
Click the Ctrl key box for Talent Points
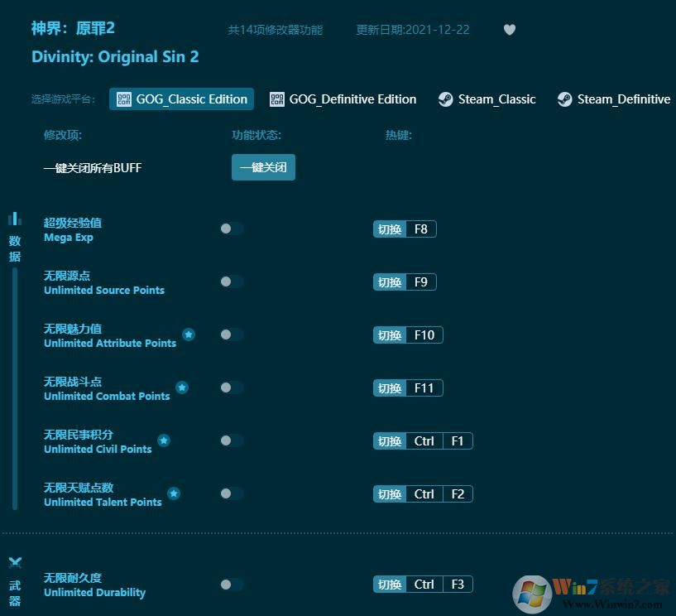pos(424,494)
